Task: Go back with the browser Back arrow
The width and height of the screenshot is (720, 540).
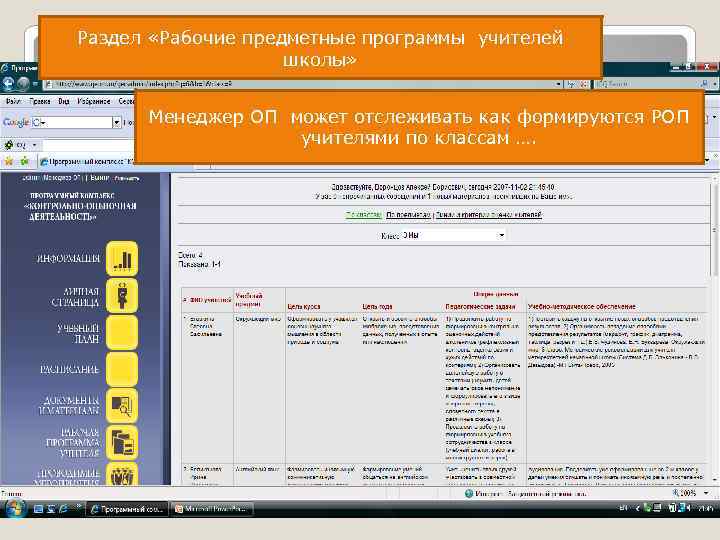Action: pos(9,84)
